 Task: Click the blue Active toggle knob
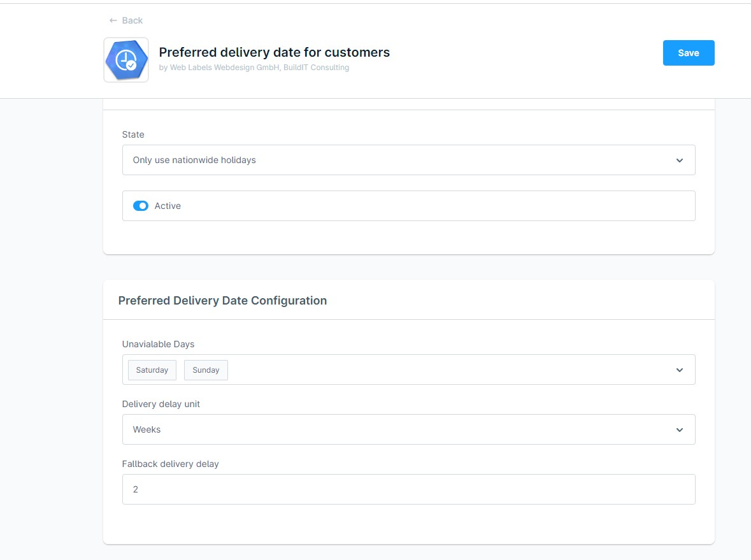click(145, 205)
